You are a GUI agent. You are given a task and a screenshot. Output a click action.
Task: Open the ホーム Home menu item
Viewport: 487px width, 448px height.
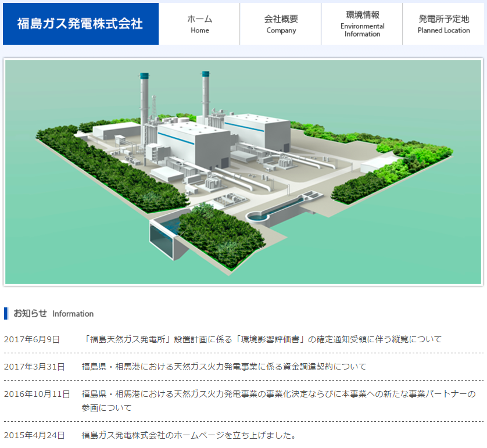click(199, 24)
